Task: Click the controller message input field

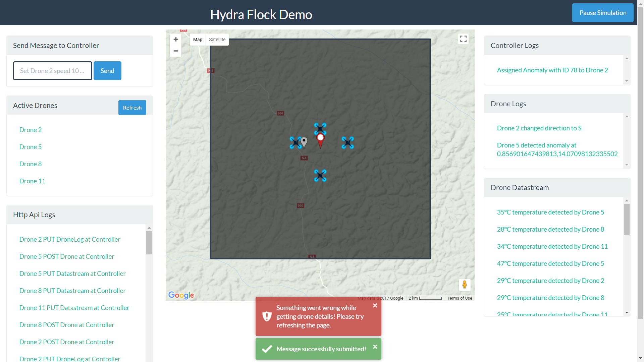Action: pos(53,71)
